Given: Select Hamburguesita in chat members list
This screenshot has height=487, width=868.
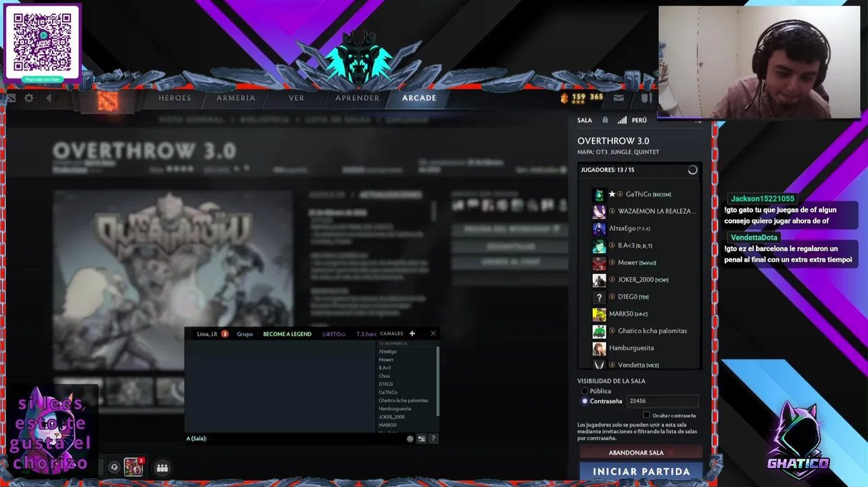Looking at the screenshot, I should (395, 409).
